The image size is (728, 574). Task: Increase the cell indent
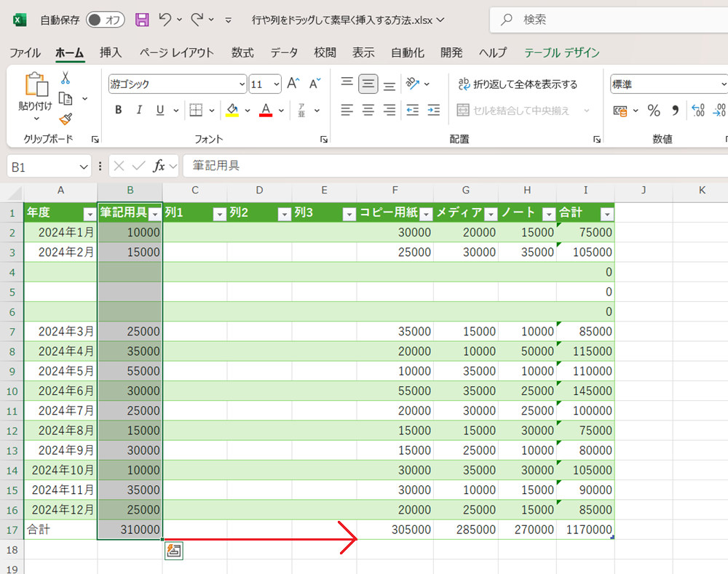(x=434, y=110)
